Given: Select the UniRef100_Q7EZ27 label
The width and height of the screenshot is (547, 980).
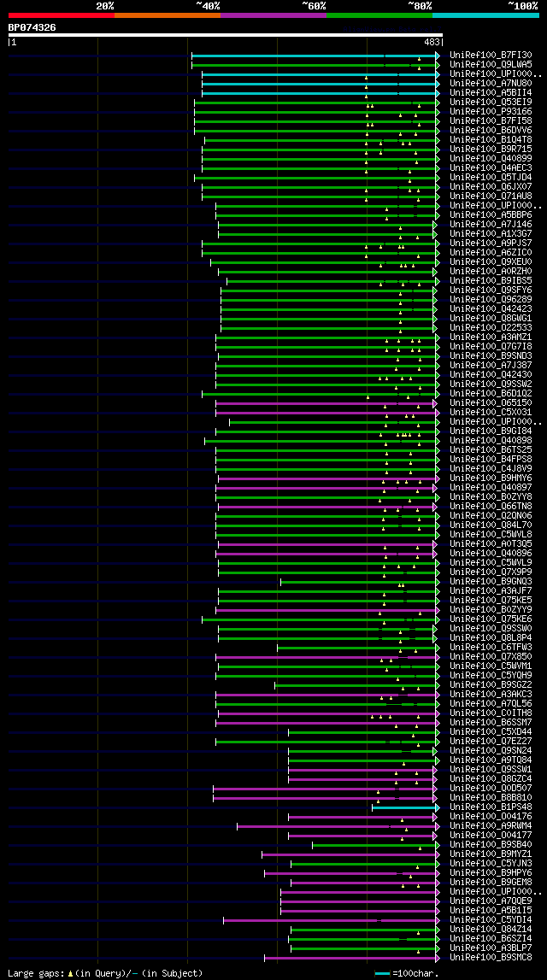Looking at the screenshot, I should [491, 742].
